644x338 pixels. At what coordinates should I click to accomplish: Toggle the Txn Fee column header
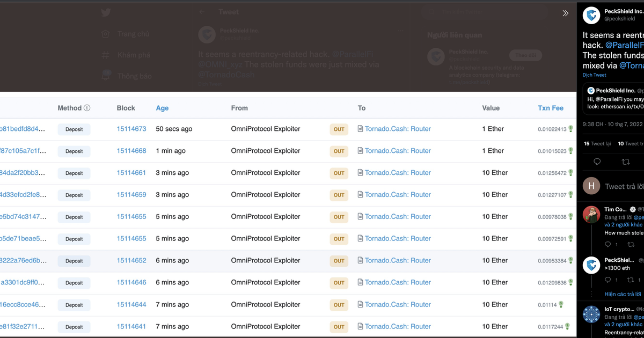pyautogui.click(x=551, y=108)
